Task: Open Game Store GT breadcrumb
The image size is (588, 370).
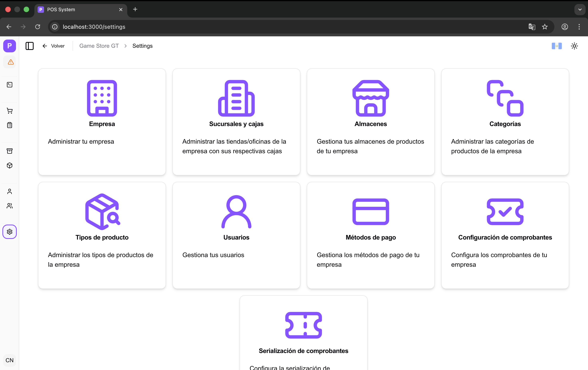Action: pos(99,46)
